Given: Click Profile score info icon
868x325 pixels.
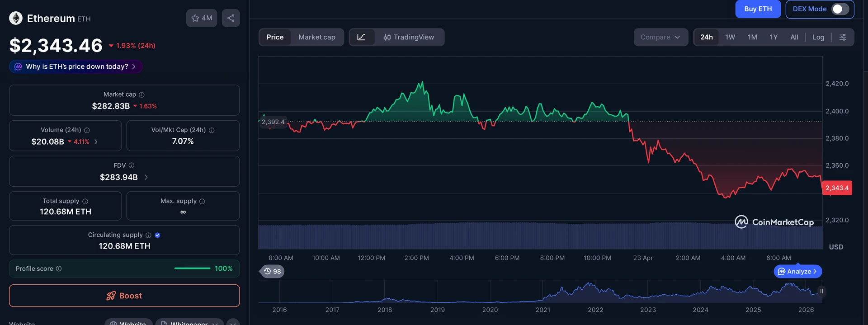Looking at the screenshot, I should (59, 268).
